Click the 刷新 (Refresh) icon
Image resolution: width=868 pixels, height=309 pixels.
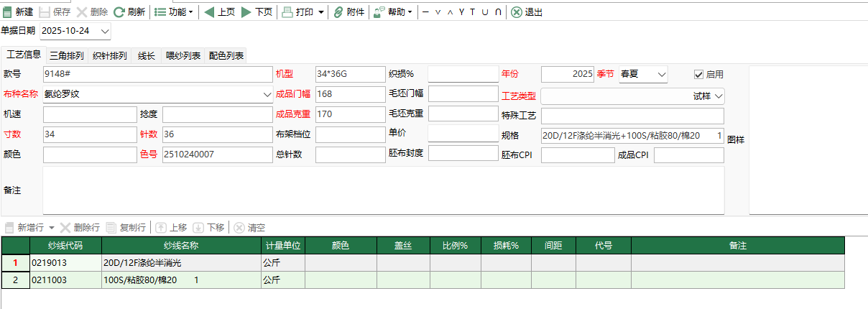pos(119,12)
